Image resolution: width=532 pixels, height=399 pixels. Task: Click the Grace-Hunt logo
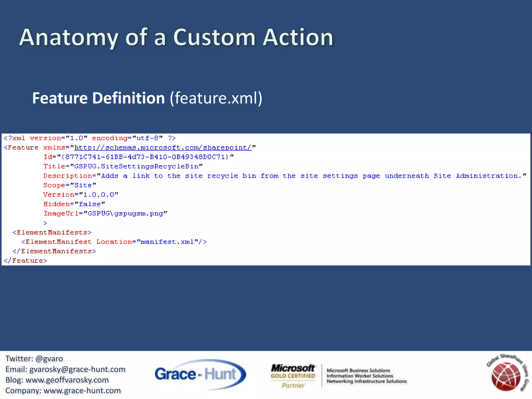[x=200, y=374]
